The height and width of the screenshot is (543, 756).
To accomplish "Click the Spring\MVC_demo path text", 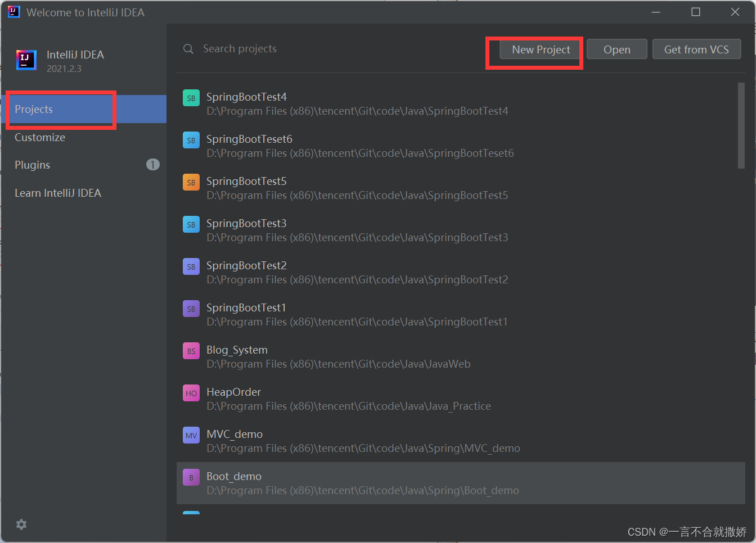I will pos(363,449).
